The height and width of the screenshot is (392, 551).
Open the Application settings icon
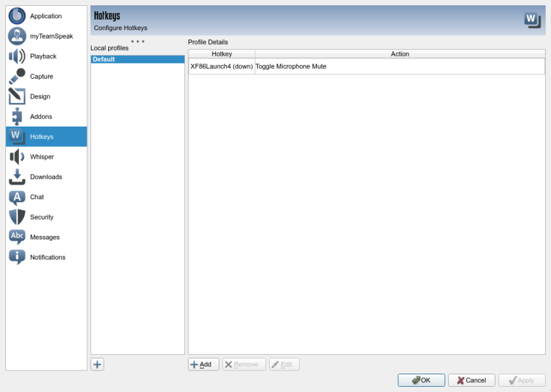[x=17, y=16]
